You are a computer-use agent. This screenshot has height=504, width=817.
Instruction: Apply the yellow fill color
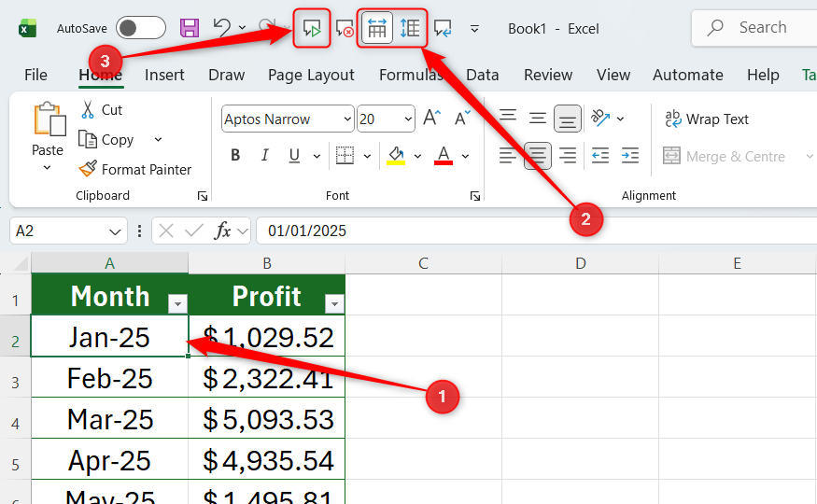(396, 155)
